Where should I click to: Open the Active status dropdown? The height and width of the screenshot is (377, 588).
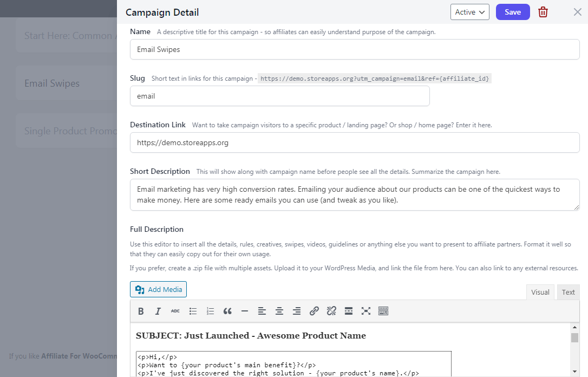pyautogui.click(x=469, y=12)
